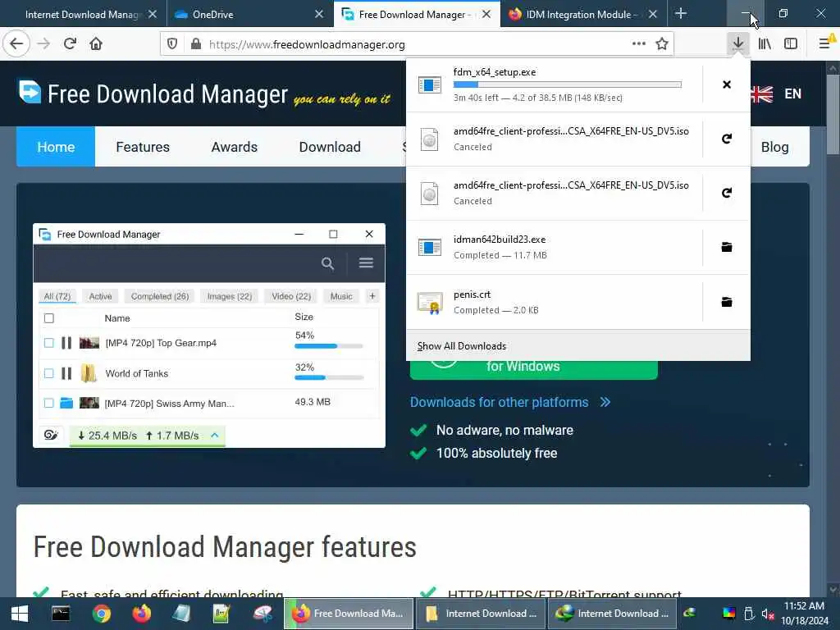This screenshot has width=840, height=630.
Task: Open the taskbar clock showing 11:52 AM
Action: [x=804, y=614]
